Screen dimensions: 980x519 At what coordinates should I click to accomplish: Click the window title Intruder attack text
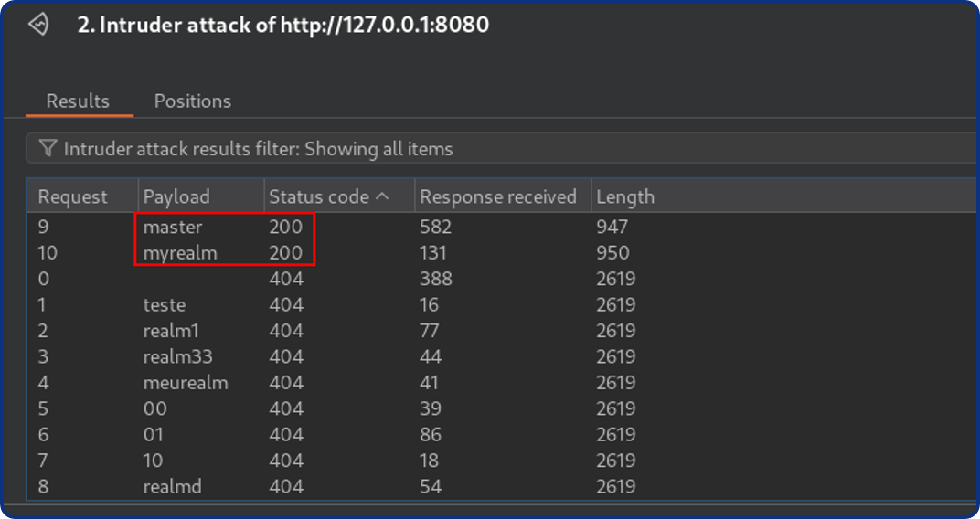pos(282,25)
